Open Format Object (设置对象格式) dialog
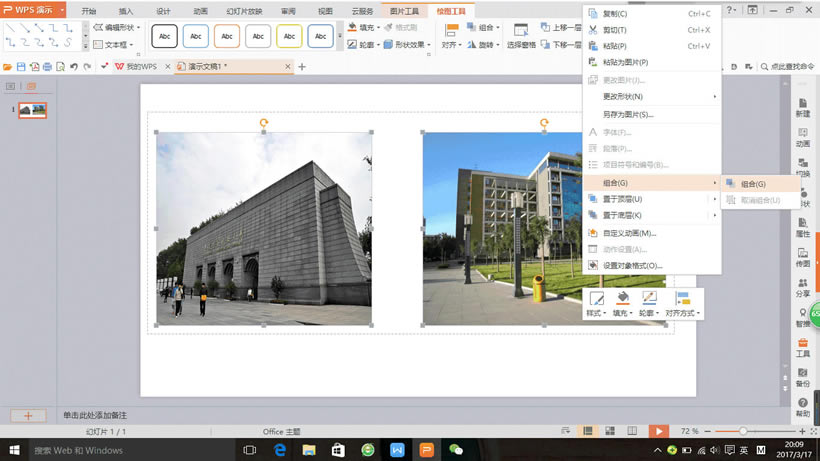 652,266
